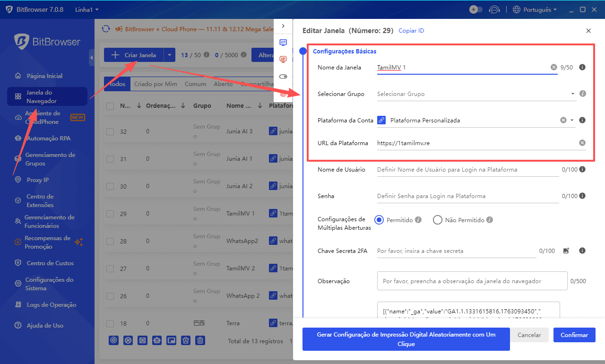Show info for Plataforma da Conta
The height and width of the screenshot is (364, 605).
coord(582,120)
